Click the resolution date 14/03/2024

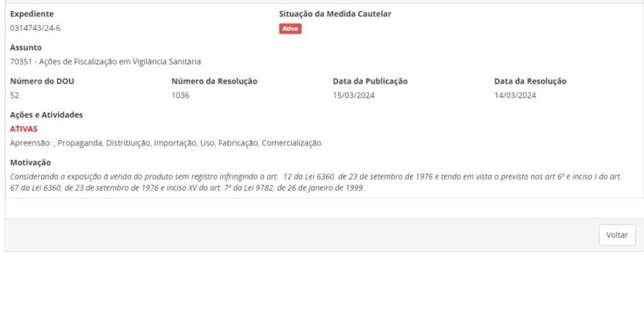pyautogui.click(x=515, y=95)
